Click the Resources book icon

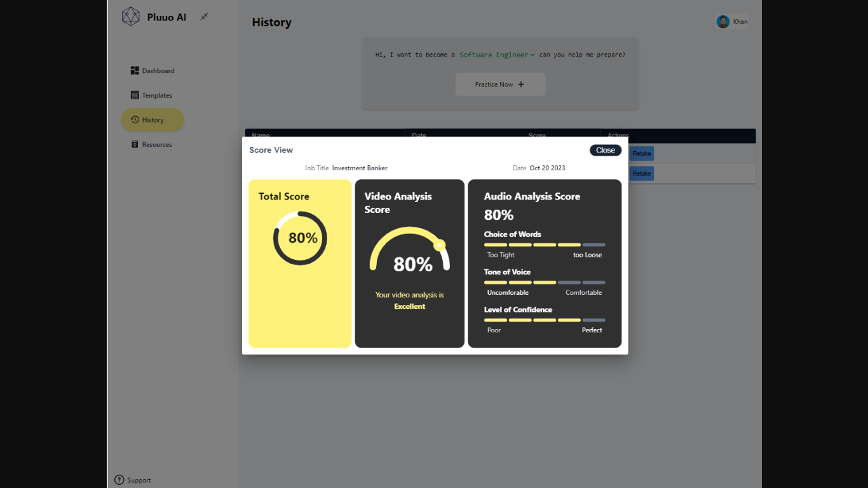coord(135,144)
